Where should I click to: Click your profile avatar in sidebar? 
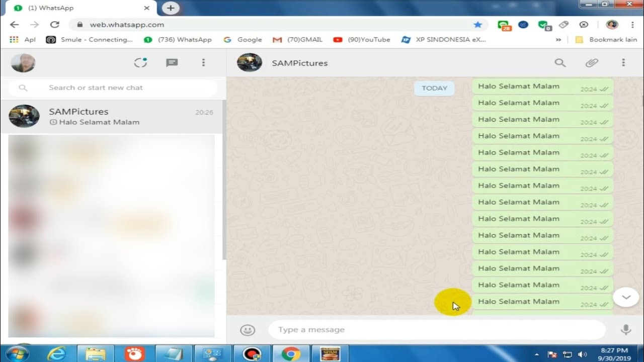click(x=23, y=63)
